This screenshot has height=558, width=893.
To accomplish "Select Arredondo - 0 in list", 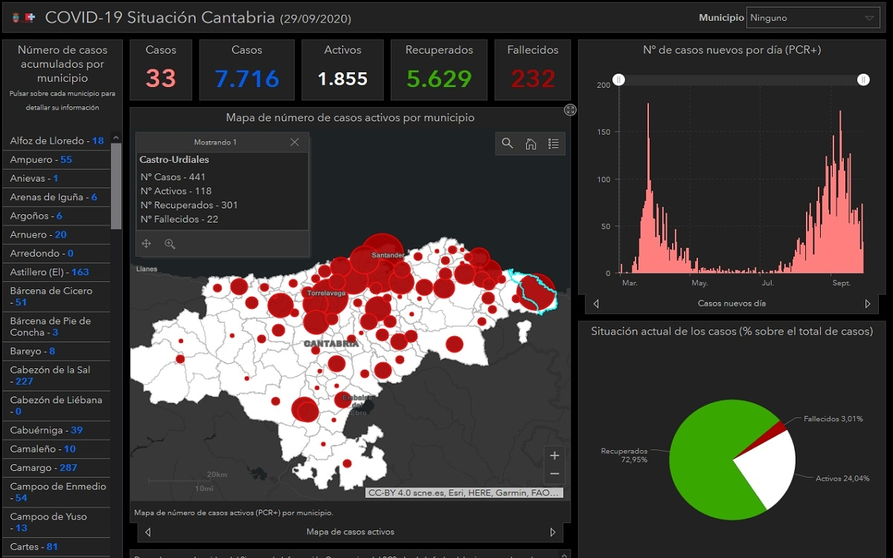I will (56, 253).
